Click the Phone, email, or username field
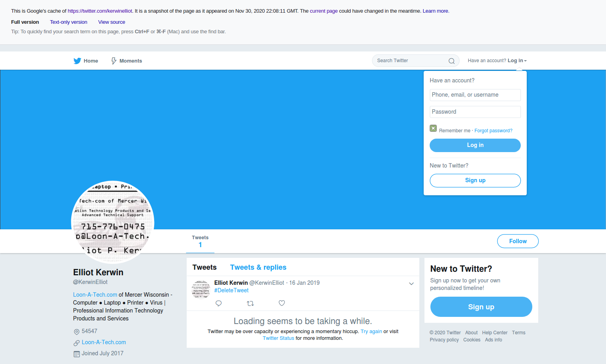 pyautogui.click(x=475, y=95)
